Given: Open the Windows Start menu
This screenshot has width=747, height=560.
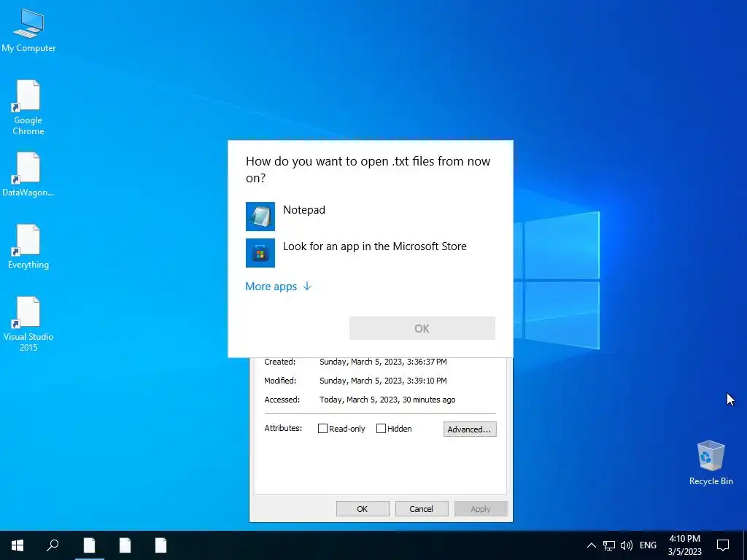Looking at the screenshot, I should [x=18, y=545].
